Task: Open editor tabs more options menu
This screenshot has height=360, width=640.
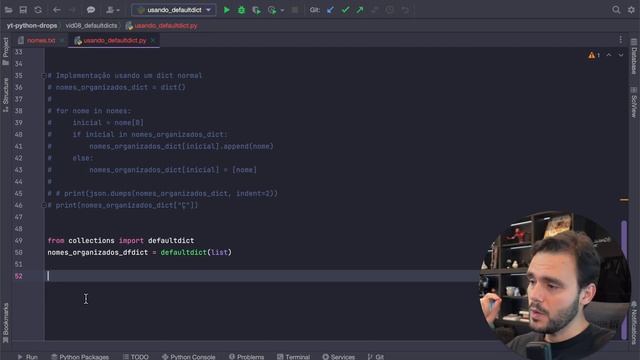Action: (620, 40)
